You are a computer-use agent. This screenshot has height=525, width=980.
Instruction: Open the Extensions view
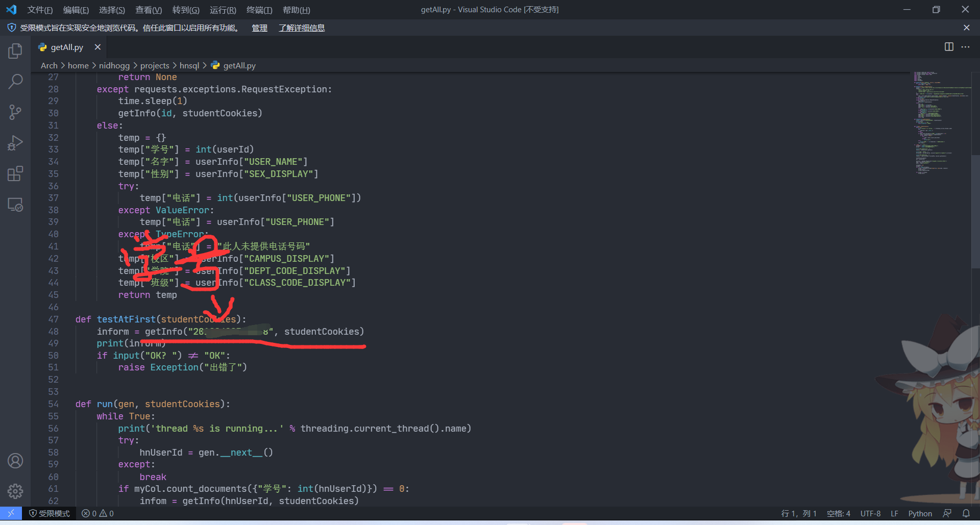(x=15, y=174)
